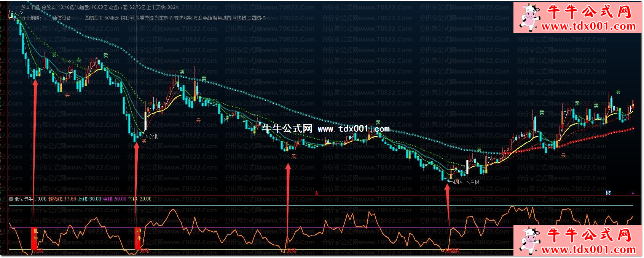Screen dimensions: 644x258
Task: Click the 财 finance marker icon
Action: pos(608,193)
